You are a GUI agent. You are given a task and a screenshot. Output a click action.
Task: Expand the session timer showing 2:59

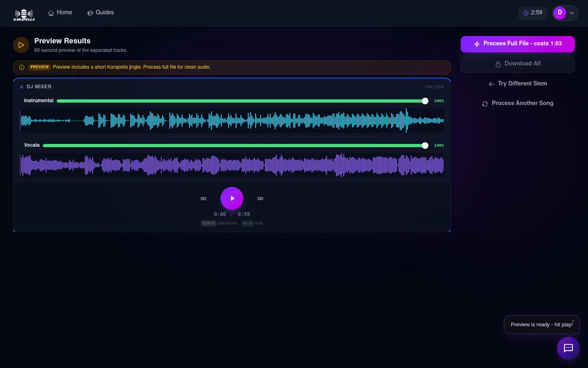pyautogui.click(x=532, y=13)
